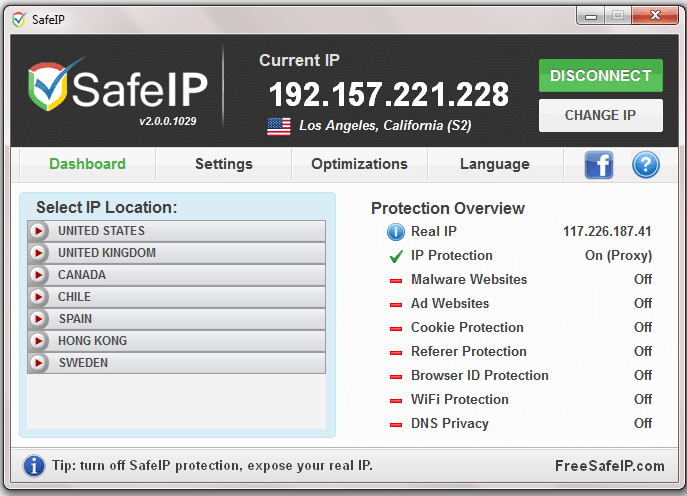Expand the Hong Kong location entry

click(39, 341)
